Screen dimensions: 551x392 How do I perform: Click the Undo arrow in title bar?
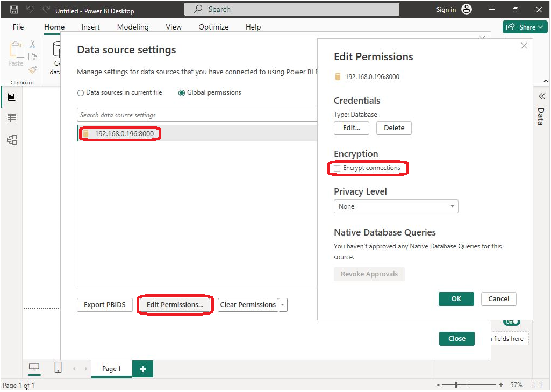[x=30, y=10]
